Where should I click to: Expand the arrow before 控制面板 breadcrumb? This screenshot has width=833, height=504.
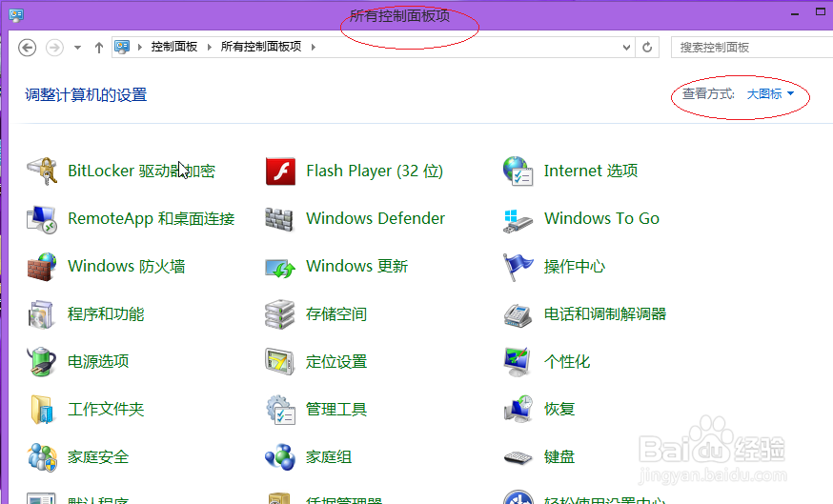tap(140, 48)
